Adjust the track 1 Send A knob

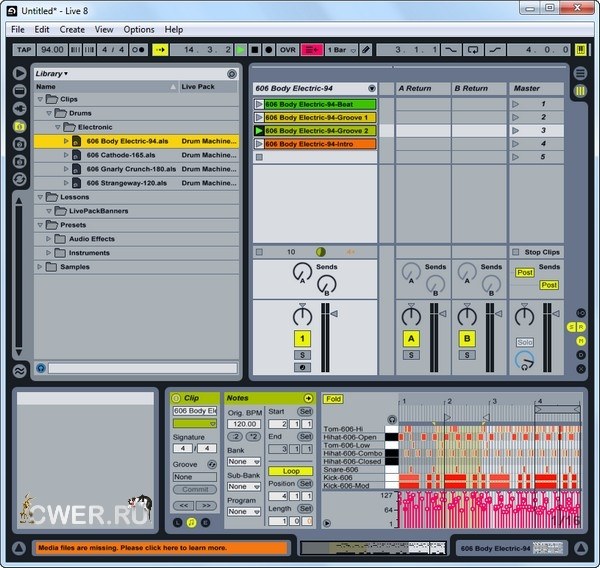click(302, 272)
